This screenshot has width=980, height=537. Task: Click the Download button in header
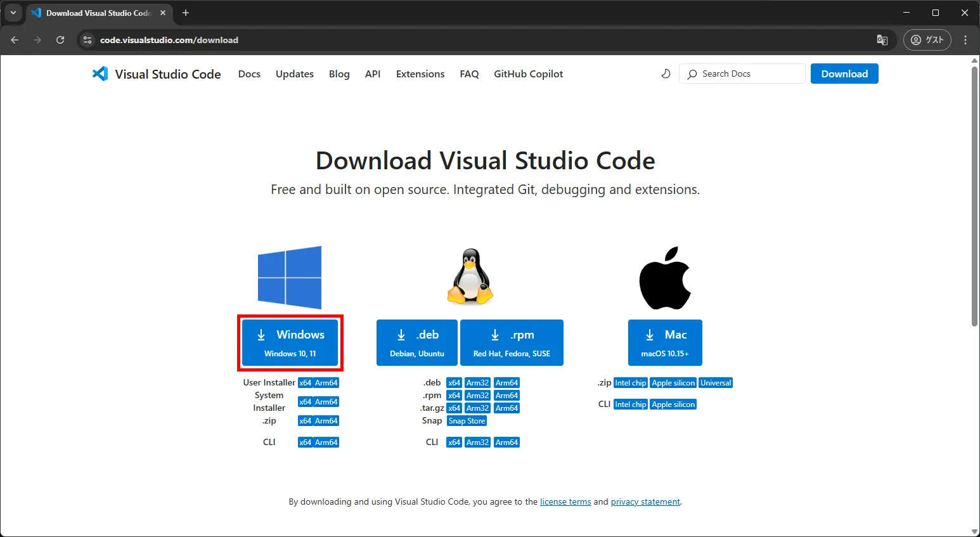click(x=844, y=74)
